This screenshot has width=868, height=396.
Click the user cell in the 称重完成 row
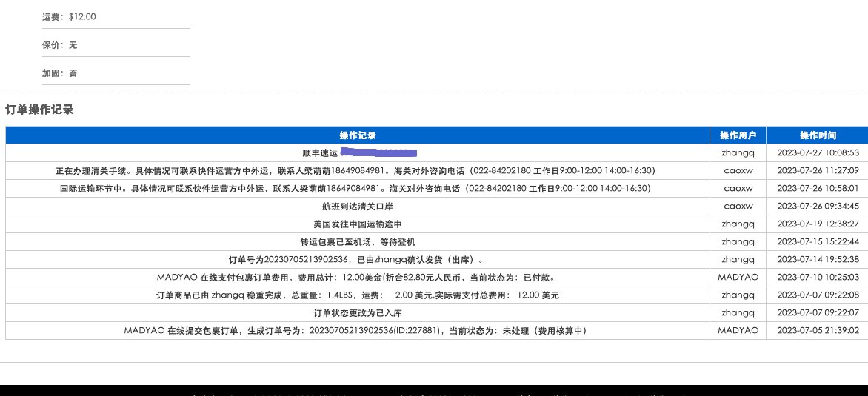click(x=738, y=295)
